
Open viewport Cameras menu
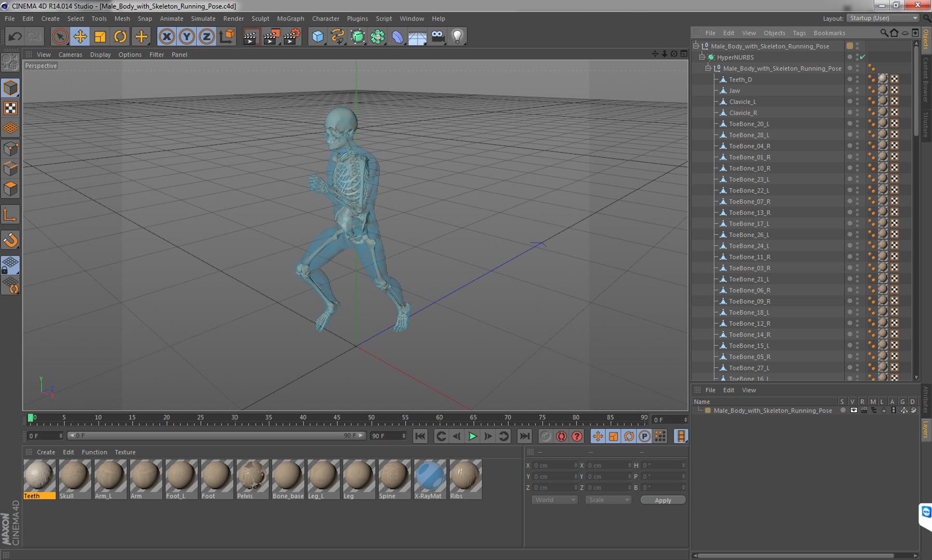[x=70, y=54]
